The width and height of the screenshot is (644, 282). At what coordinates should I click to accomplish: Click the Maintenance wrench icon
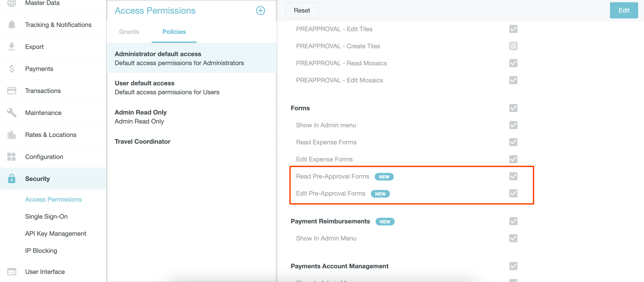[11, 112]
